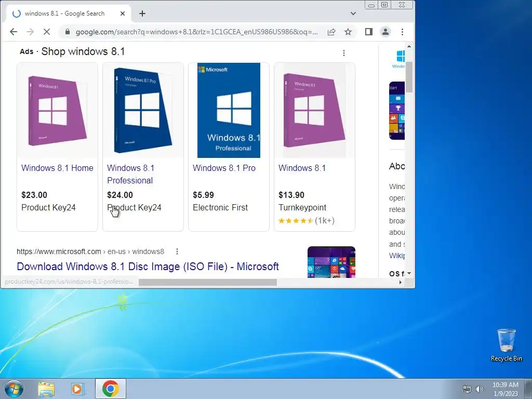Click the Turnkeypoint seller name

coord(302,208)
